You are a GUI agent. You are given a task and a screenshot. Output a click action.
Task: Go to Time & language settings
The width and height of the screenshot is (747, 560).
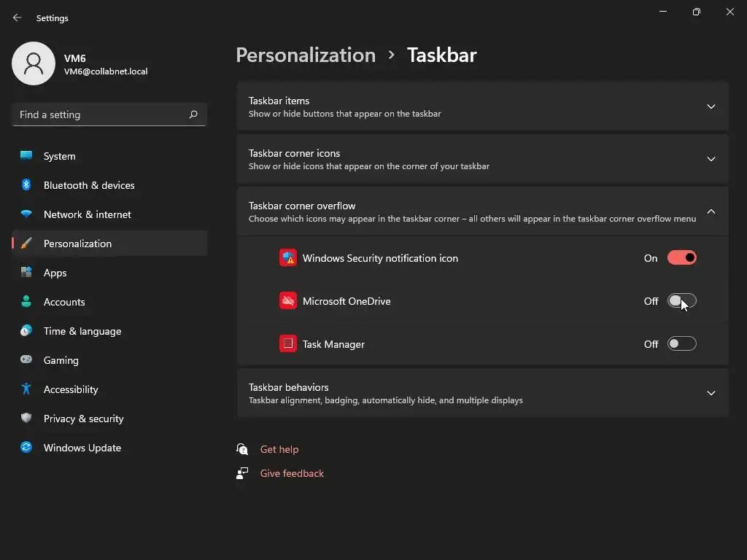coord(82,331)
